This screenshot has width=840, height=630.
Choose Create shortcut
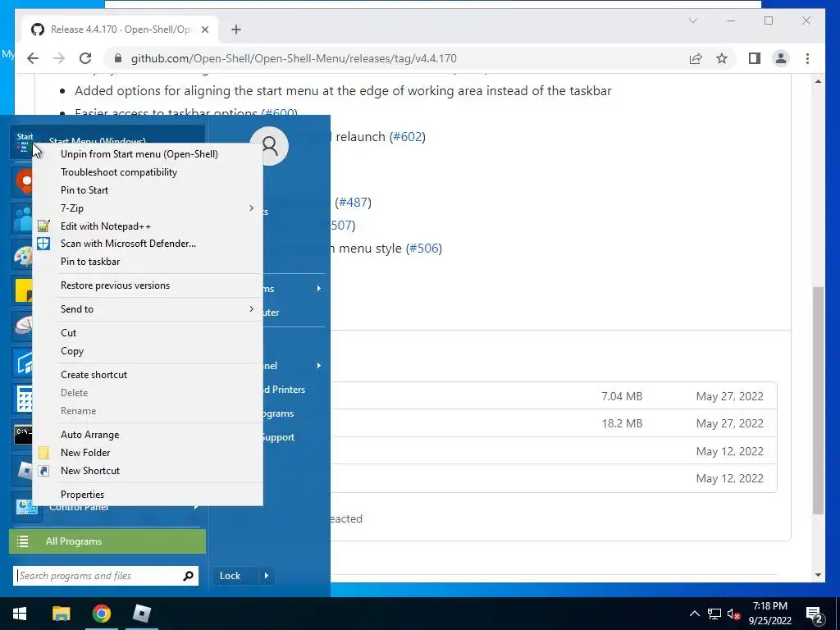click(x=94, y=375)
